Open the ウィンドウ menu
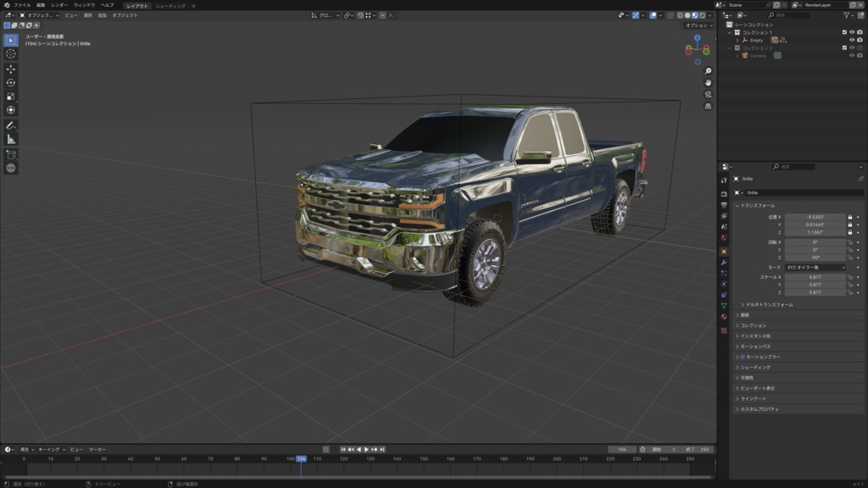868x488 pixels. [x=84, y=5]
